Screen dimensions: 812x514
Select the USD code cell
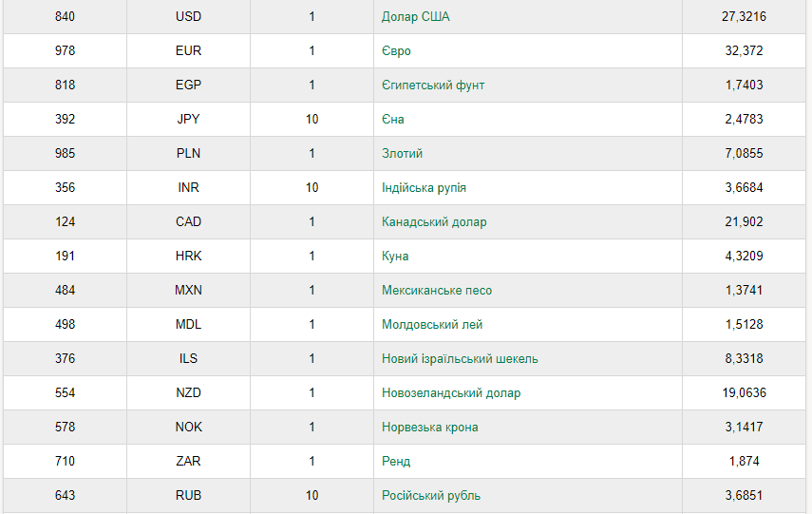click(188, 16)
